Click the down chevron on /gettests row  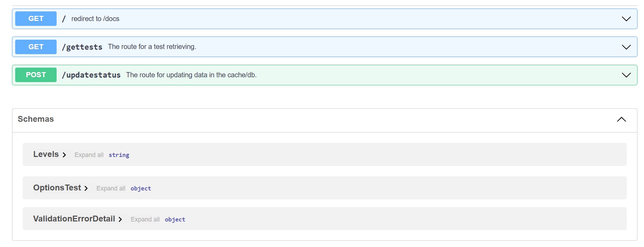(x=626, y=47)
